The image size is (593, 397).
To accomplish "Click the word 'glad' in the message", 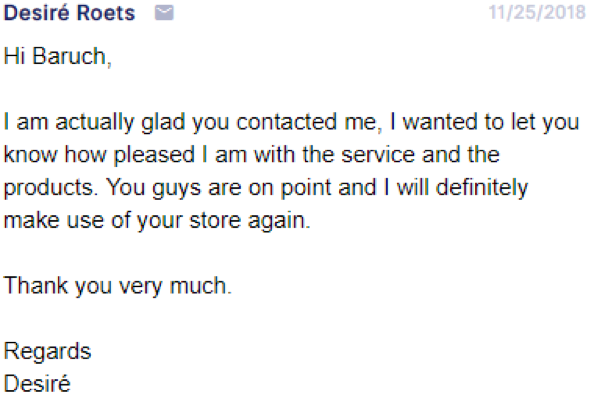I will pos(163,123).
